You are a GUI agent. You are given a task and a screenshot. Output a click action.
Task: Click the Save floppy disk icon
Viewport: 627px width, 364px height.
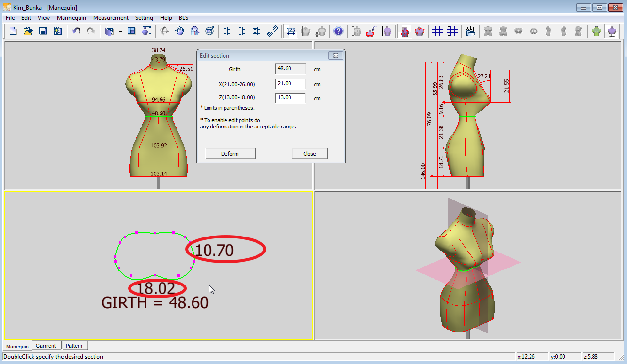click(x=43, y=32)
